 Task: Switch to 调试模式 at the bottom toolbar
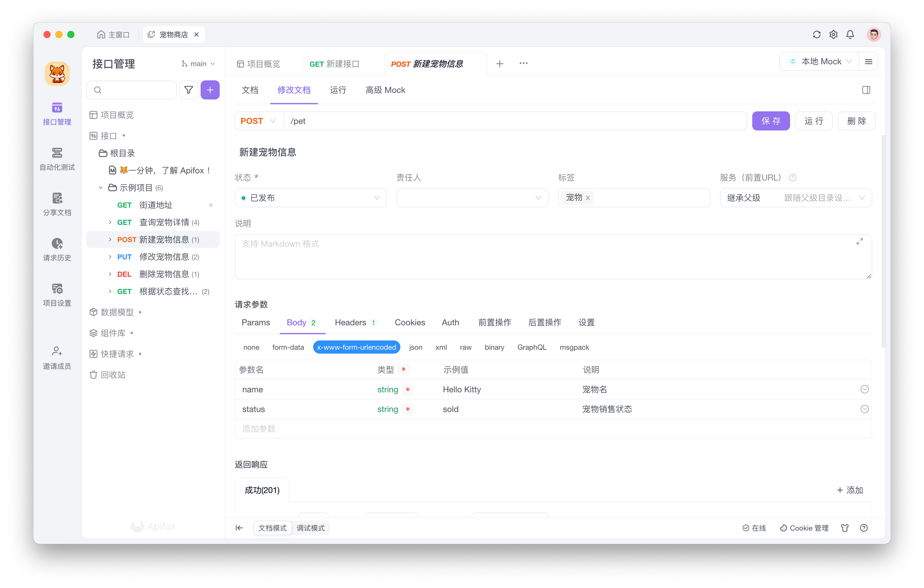coord(311,528)
